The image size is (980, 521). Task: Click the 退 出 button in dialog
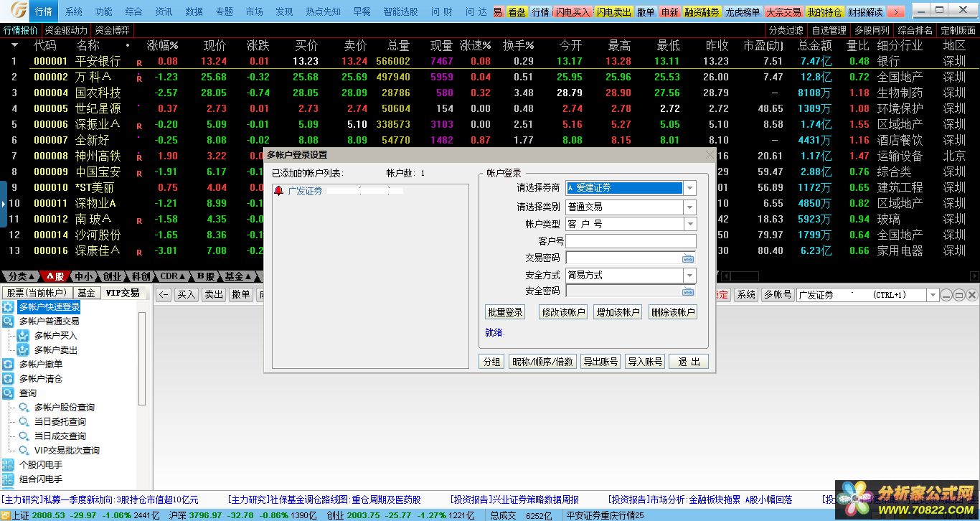coord(689,362)
